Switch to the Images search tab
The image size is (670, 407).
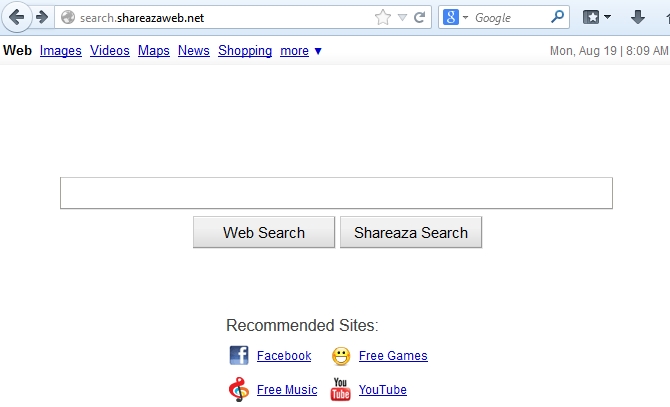61,51
